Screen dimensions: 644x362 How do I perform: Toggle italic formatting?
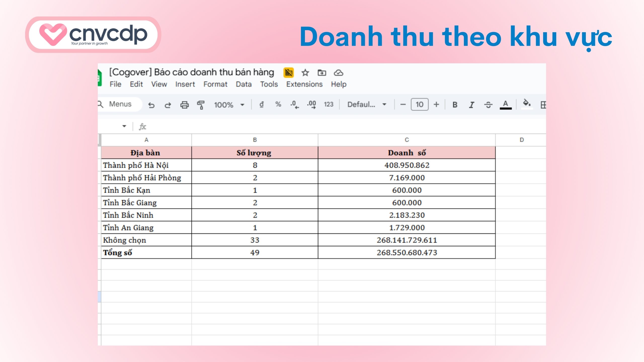tap(471, 105)
